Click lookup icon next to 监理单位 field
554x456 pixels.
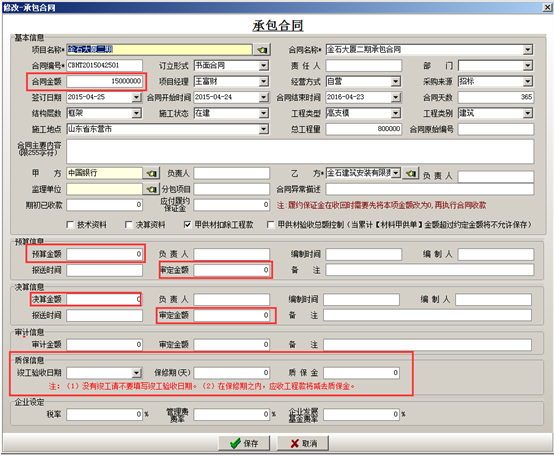(152, 189)
